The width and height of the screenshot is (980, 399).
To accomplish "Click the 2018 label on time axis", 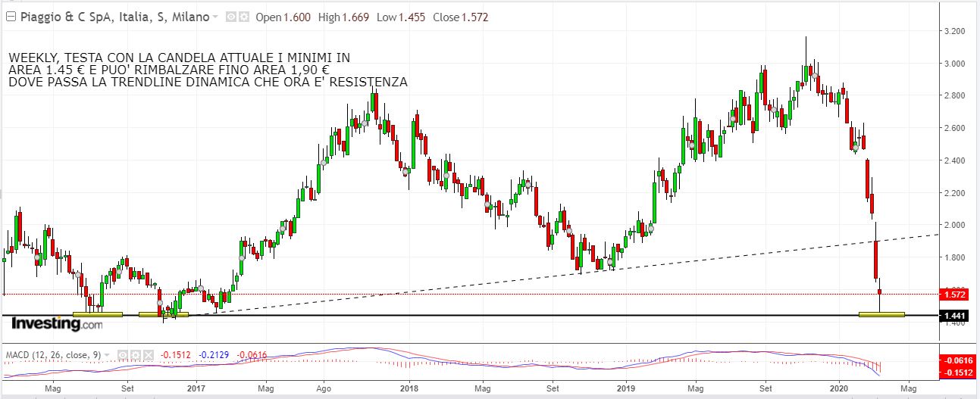I will pyautogui.click(x=409, y=388).
